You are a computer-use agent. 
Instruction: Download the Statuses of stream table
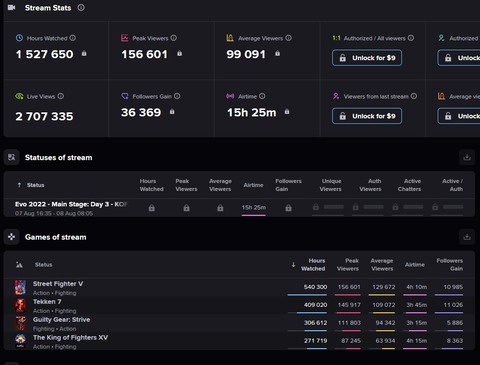click(x=467, y=157)
